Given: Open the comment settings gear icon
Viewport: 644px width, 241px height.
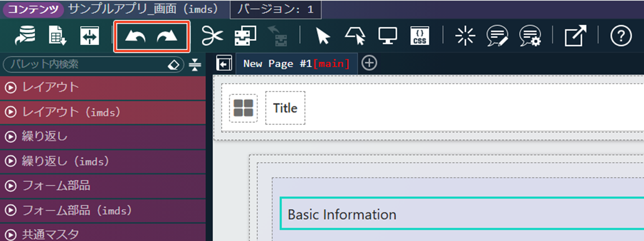Looking at the screenshot, I should pyautogui.click(x=530, y=36).
